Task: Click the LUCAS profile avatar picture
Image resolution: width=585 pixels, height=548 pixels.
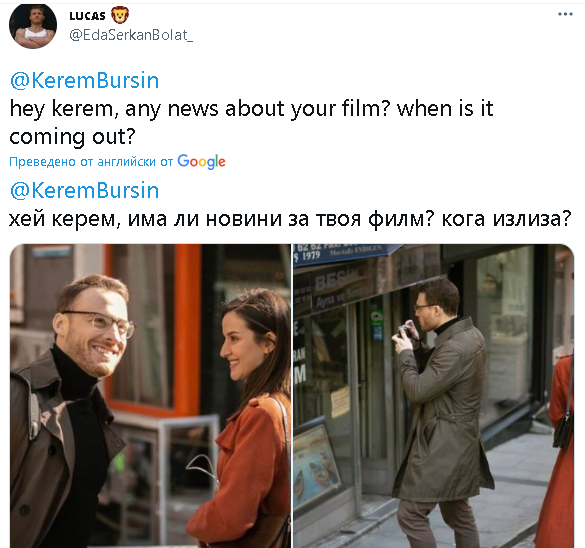Action: [x=33, y=25]
